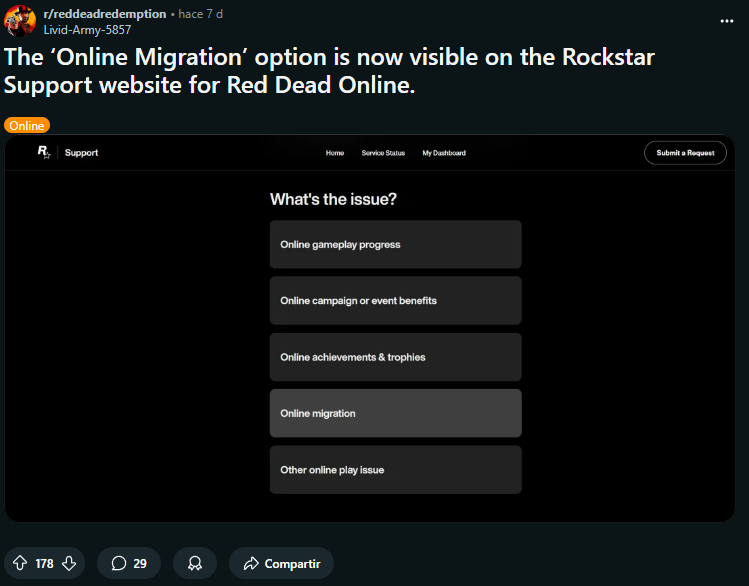This screenshot has height=586, width=749.
Task: Filter by the orange Online flair tag
Action: pos(27,126)
